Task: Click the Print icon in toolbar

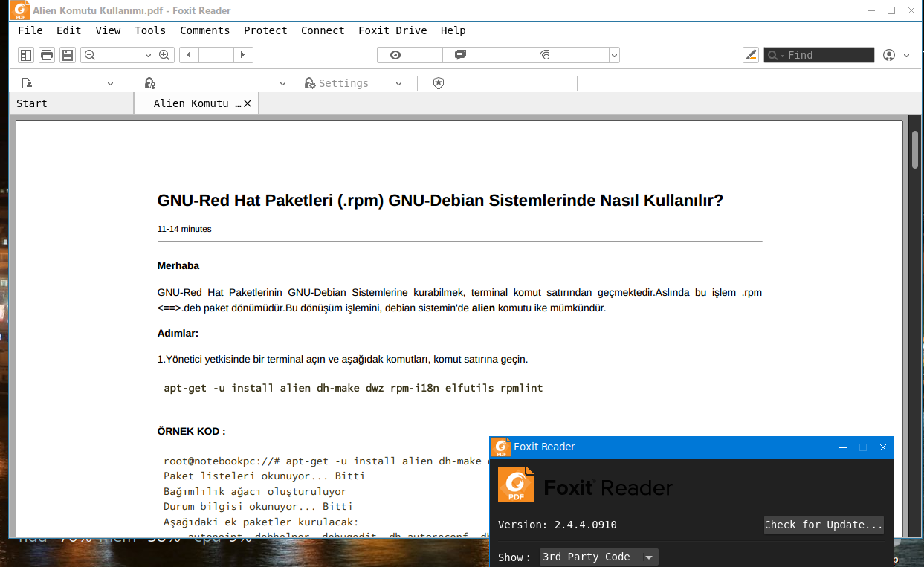Action: point(47,55)
